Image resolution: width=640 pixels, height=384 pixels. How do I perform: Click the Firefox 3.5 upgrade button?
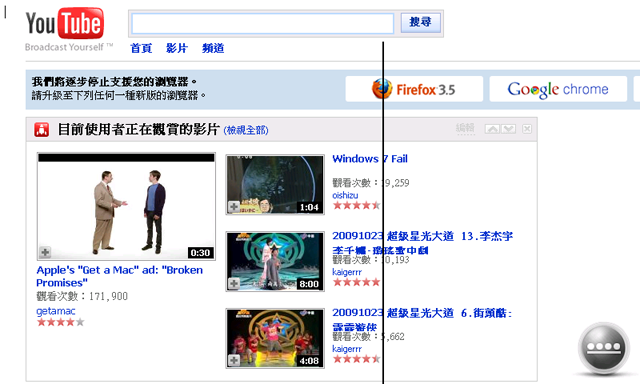[414, 89]
